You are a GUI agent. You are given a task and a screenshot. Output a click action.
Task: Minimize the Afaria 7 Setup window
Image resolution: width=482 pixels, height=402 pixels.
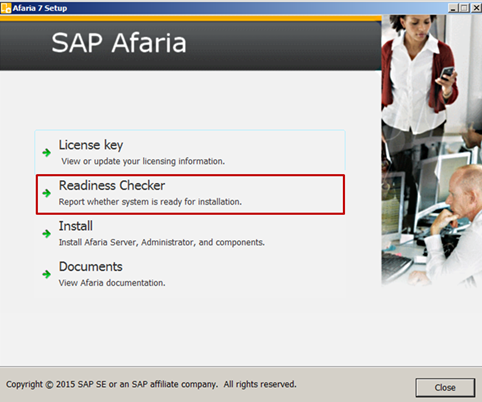(x=453, y=8)
